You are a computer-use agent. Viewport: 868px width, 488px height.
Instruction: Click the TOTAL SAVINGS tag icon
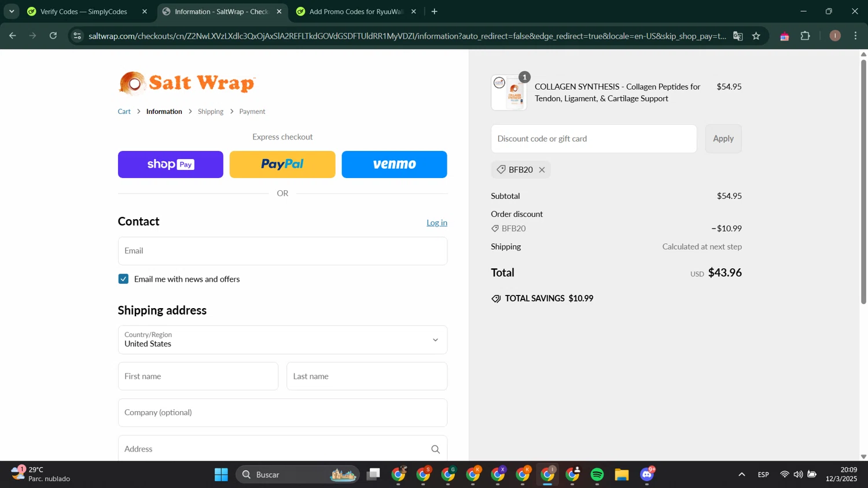pyautogui.click(x=496, y=298)
